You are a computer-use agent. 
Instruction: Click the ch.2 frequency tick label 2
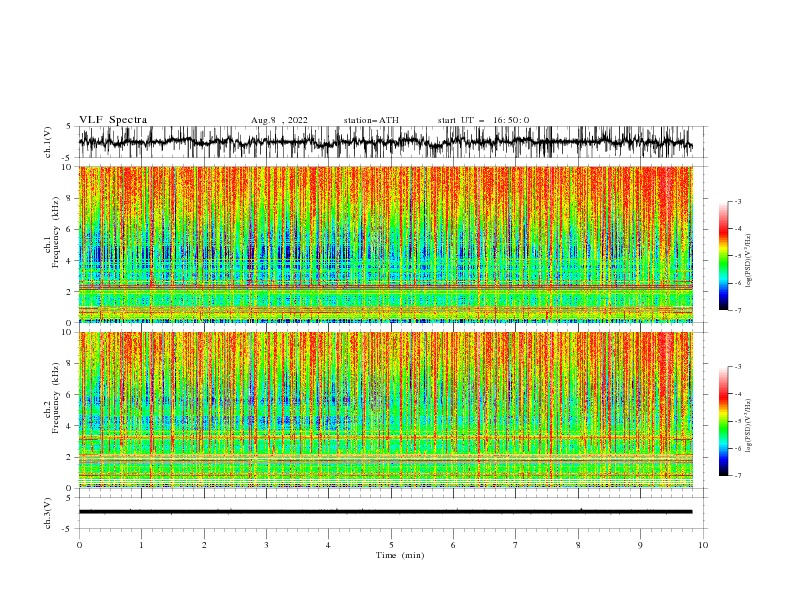pyautogui.click(x=69, y=457)
